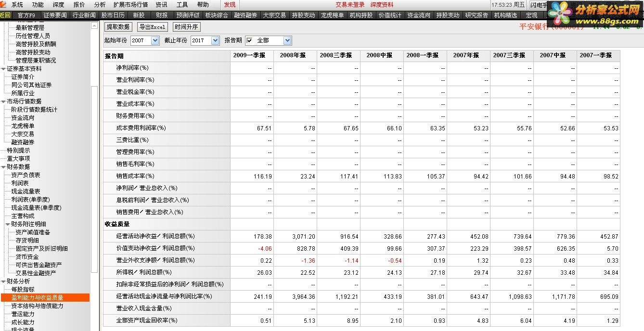644x331 pixels.
Task: Switch to the 价值统计 tab
Action: (x=390, y=15)
